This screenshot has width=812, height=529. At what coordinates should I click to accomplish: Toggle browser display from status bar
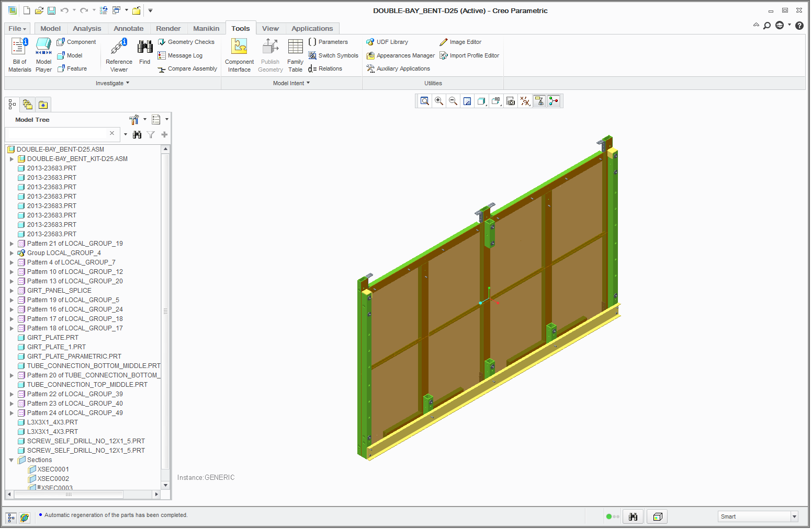[x=25, y=517]
